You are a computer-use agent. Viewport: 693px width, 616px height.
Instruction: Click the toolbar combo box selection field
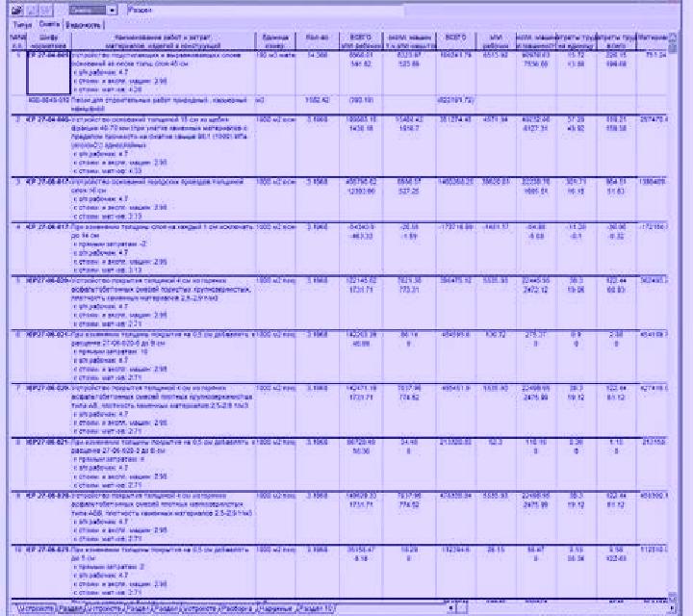click(88, 10)
